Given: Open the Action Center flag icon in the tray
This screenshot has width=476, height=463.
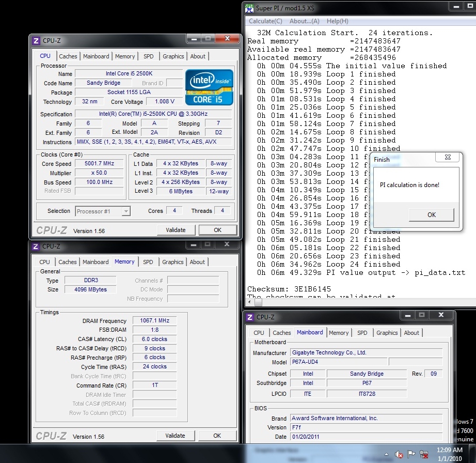Looking at the screenshot, I should tap(411, 455).
